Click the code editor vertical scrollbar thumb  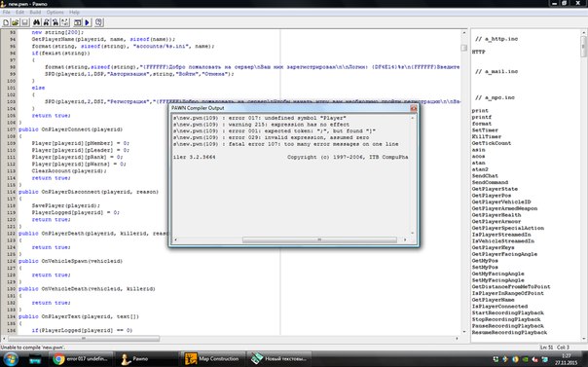pyautogui.click(x=463, y=48)
